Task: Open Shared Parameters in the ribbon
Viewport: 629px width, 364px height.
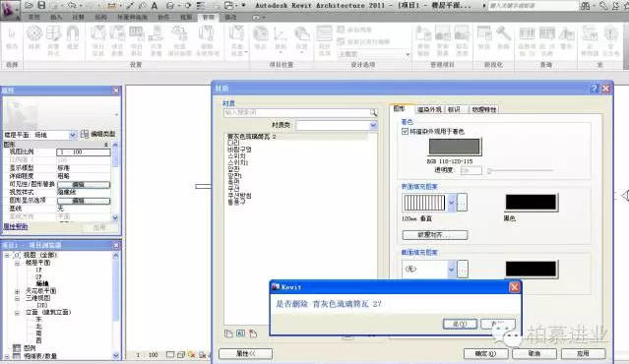Action: coord(157,40)
